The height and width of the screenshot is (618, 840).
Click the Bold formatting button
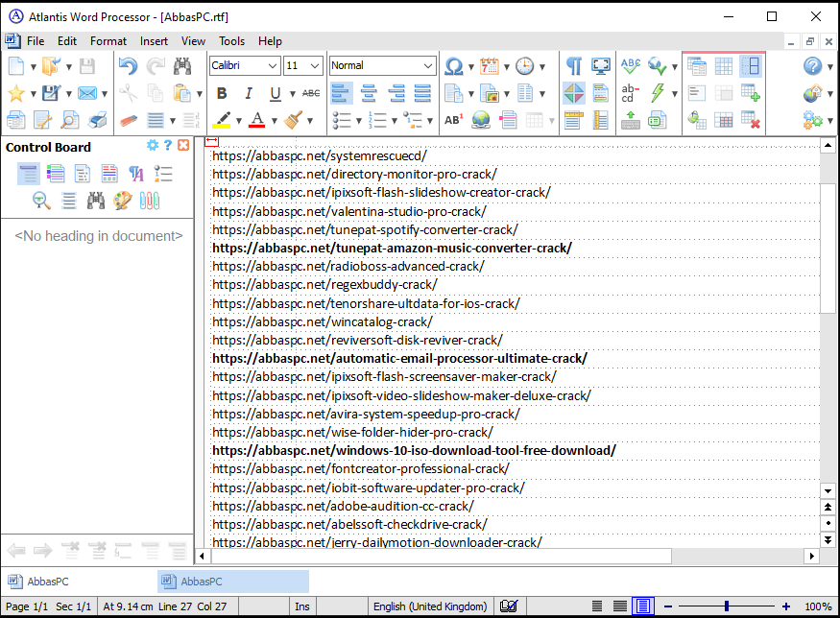(221, 93)
